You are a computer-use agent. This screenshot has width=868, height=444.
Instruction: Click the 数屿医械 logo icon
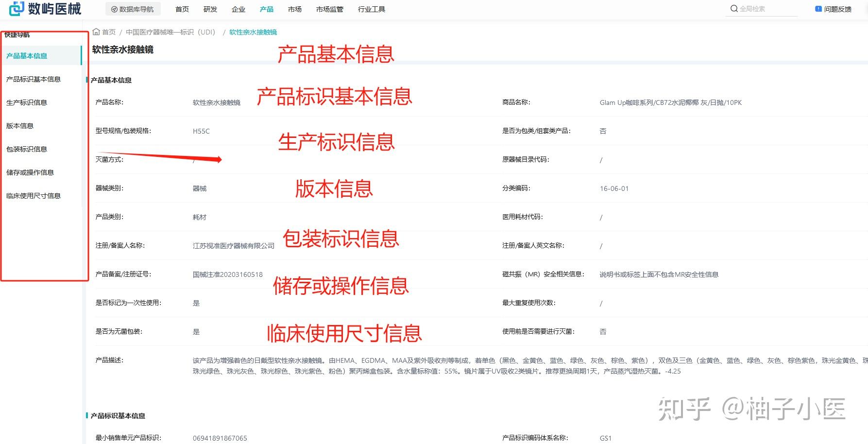tap(16, 8)
